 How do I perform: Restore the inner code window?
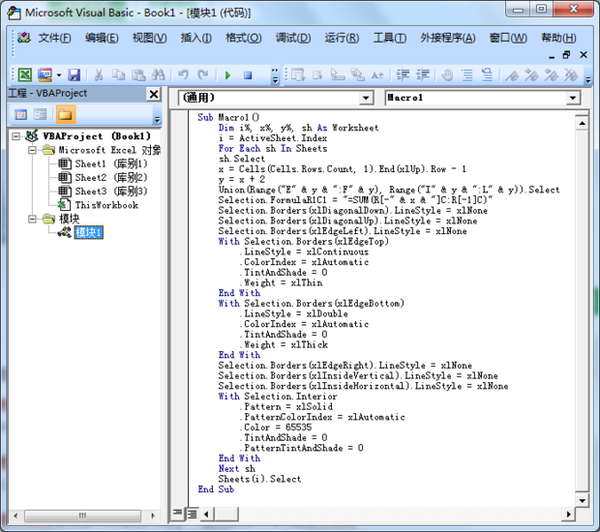coord(567,55)
